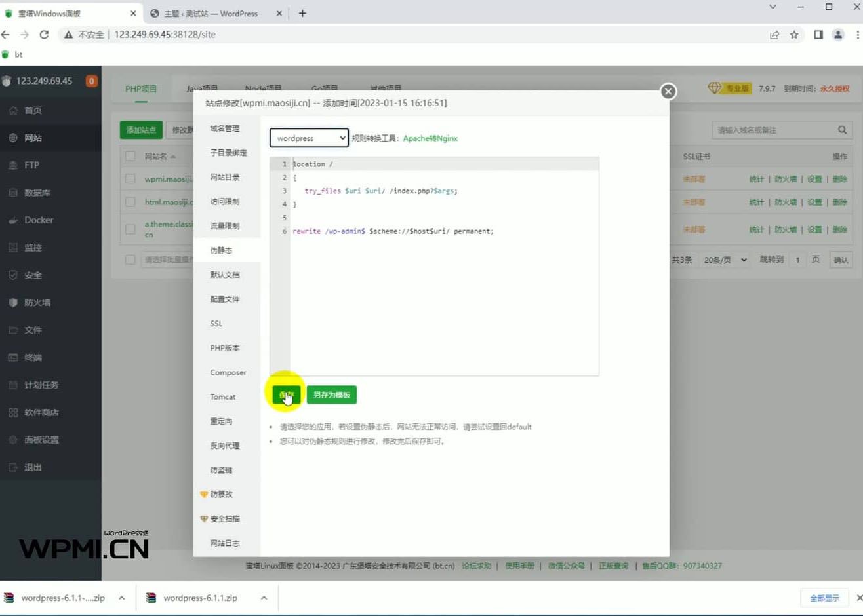The width and height of the screenshot is (863, 616).
Task: Toggle checkbox for html.maosiji site row
Action: [130, 202]
